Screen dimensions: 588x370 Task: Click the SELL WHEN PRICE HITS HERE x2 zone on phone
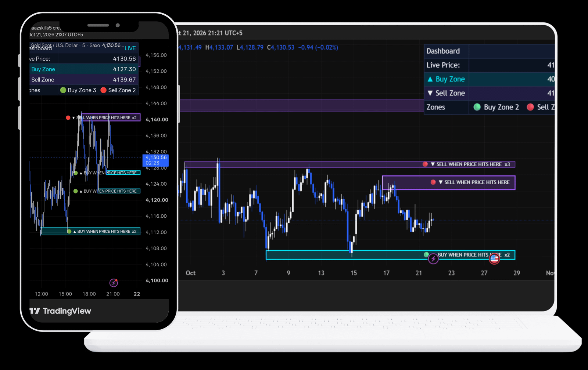(x=111, y=118)
